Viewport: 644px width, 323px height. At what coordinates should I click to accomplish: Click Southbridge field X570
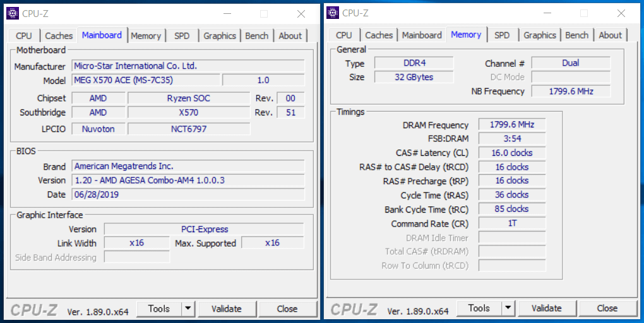point(189,112)
